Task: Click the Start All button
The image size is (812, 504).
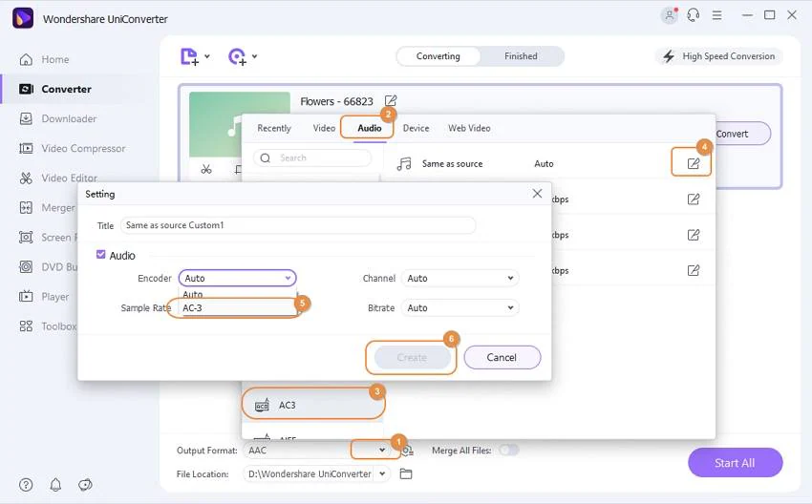Action: 735,463
